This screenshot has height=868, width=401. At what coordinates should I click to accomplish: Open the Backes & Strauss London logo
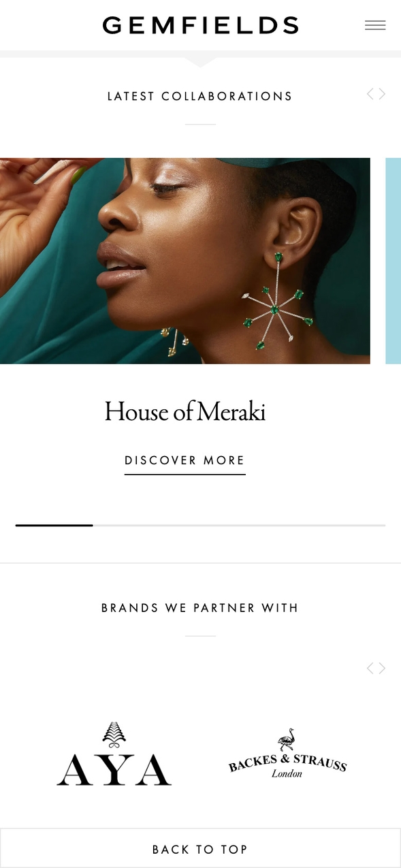(x=287, y=754)
